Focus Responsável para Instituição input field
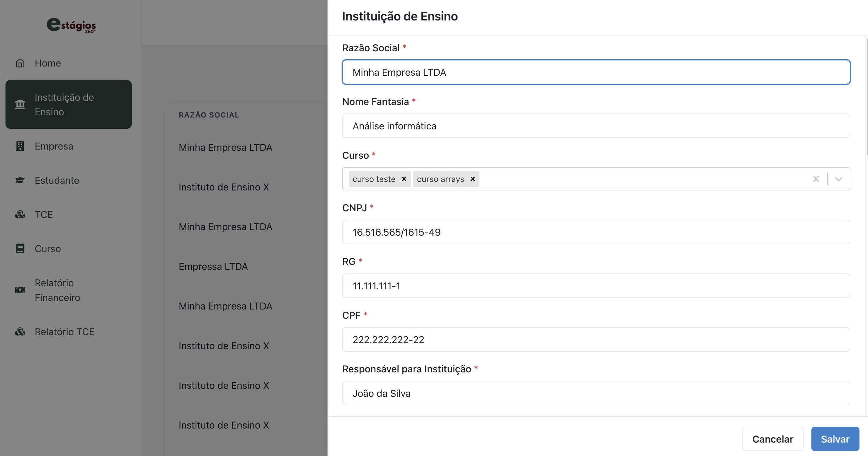 pyautogui.click(x=596, y=393)
